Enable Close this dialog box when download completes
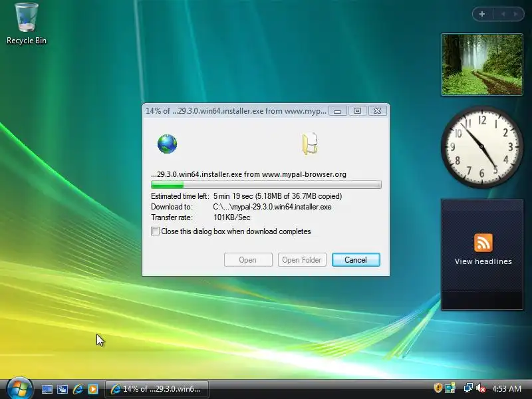 click(155, 231)
